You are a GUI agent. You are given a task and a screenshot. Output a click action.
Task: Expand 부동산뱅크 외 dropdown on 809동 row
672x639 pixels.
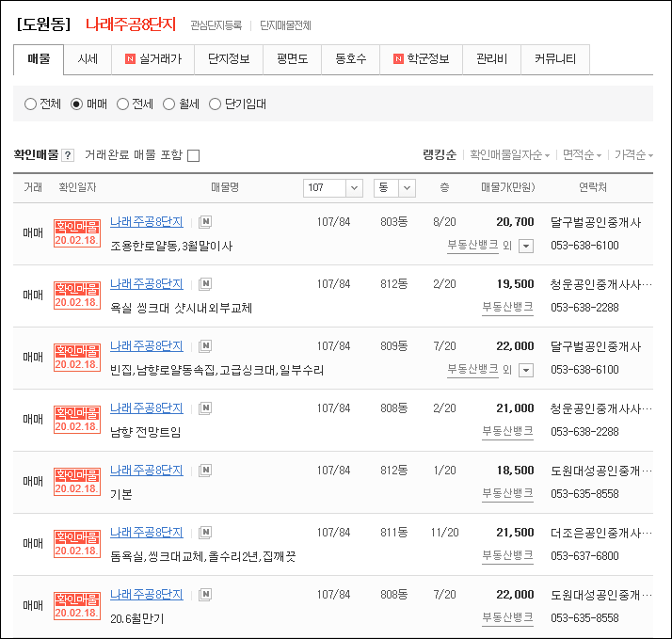coord(526,370)
